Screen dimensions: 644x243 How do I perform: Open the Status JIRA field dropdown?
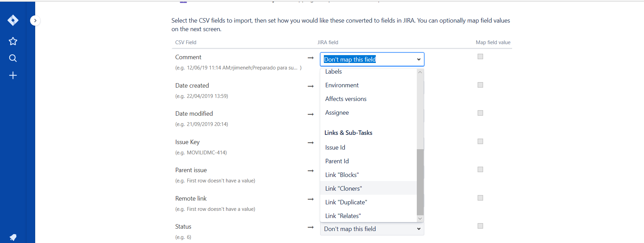[x=372, y=229]
